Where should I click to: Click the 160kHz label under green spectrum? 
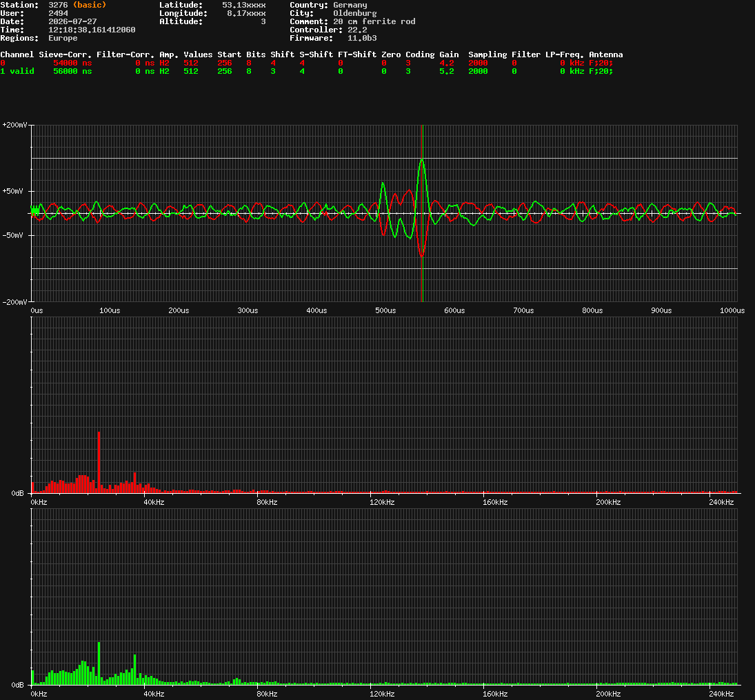pos(496,694)
